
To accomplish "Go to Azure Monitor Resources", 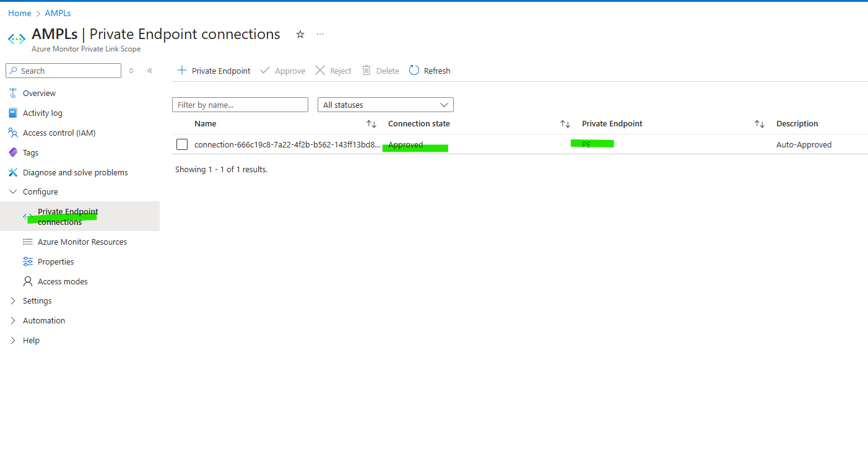I will pos(82,242).
